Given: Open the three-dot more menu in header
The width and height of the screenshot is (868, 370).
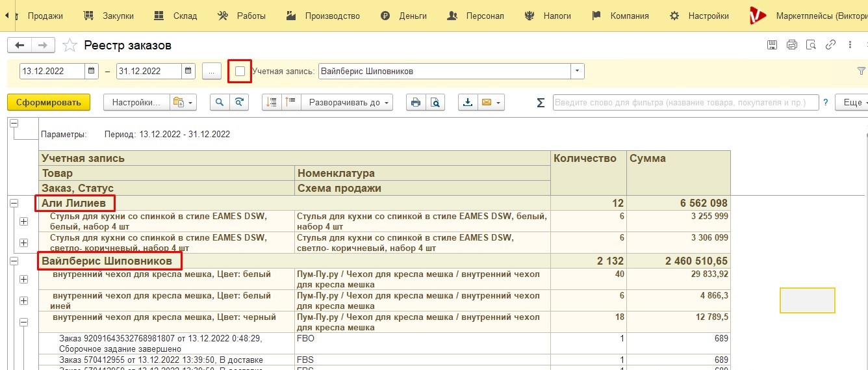Looking at the screenshot, I should pos(850,45).
